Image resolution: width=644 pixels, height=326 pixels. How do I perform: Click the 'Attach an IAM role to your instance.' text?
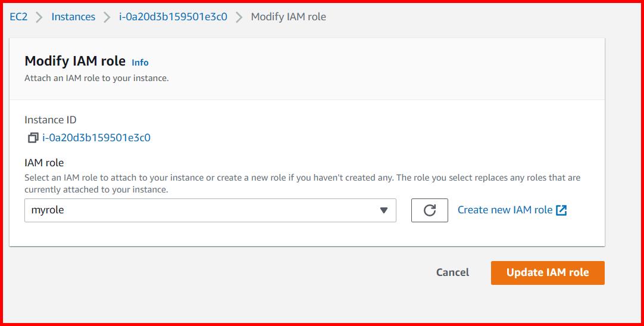pyautogui.click(x=96, y=78)
